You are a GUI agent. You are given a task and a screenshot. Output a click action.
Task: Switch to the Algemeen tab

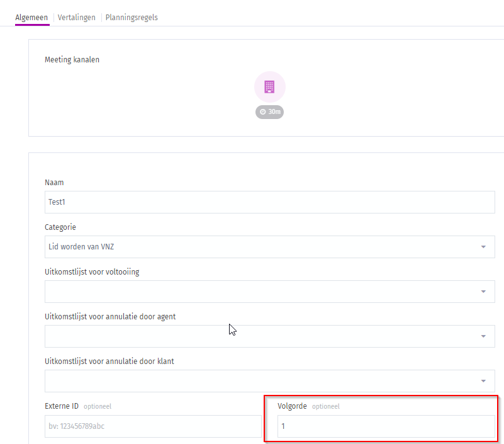click(x=31, y=18)
